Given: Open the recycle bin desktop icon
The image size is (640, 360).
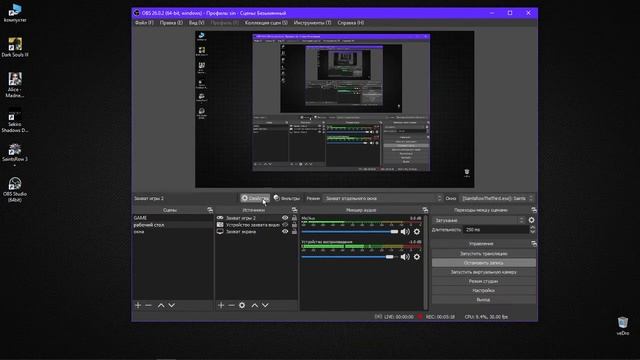Looking at the screenshot, I should [622, 326].
